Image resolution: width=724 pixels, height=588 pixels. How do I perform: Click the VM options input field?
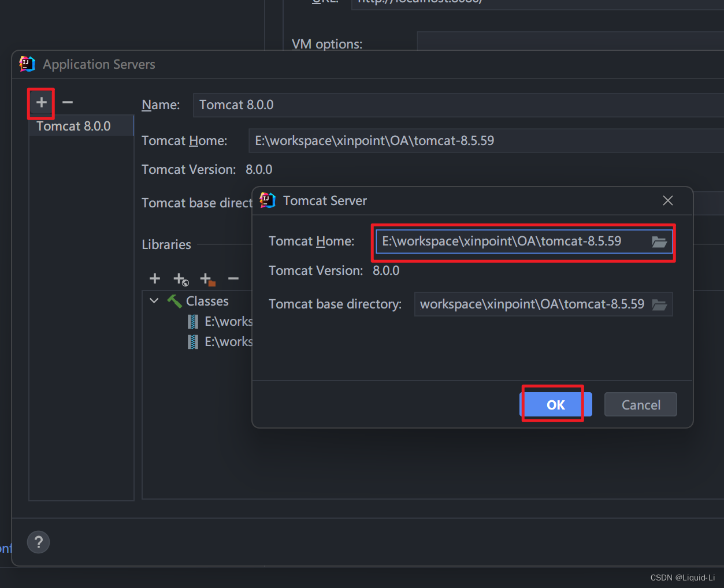570,42
